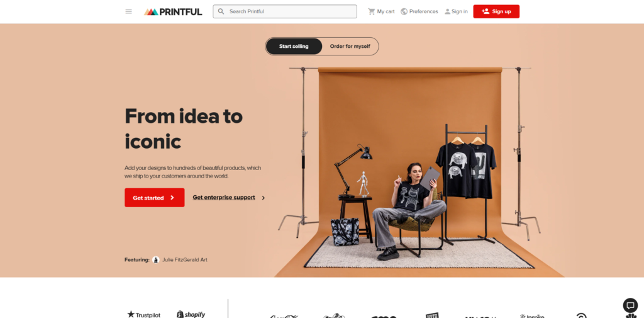The height and width of the screenshot is (318, 644).
Task: Select the Start selling toggle
Action: point(294,47)
